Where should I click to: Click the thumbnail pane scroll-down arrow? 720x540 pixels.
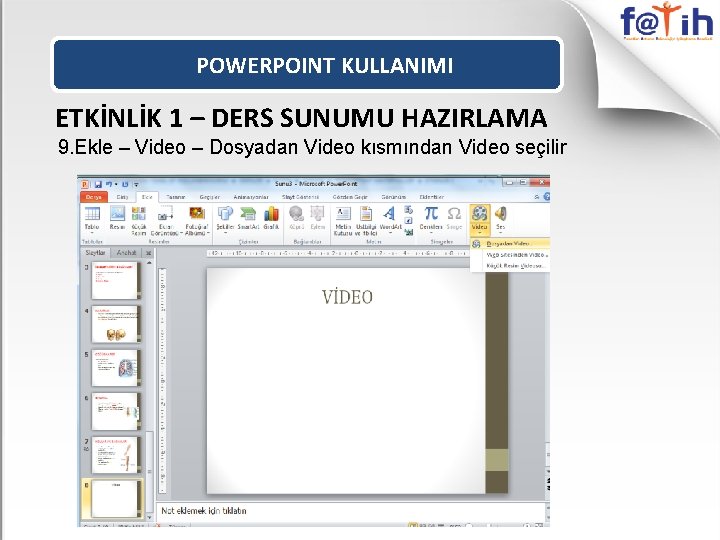pos(149,518)
